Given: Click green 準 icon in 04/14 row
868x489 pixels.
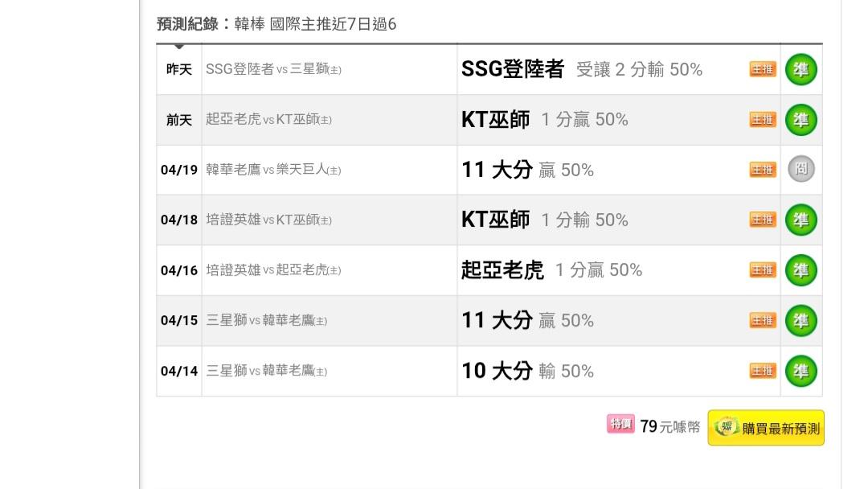Looking at the screenshot, I should click(800, 371).
